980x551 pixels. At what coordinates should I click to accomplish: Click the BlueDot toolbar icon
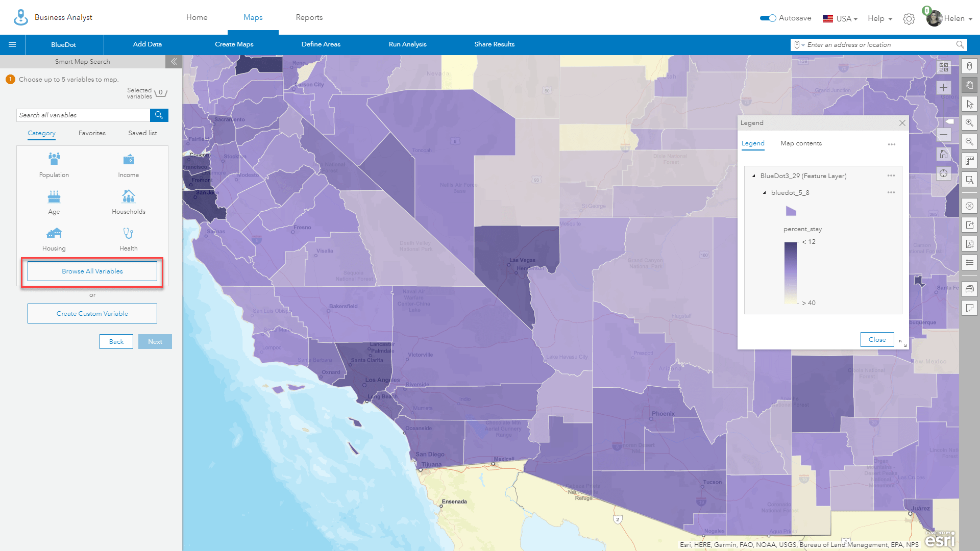point(64,44)
